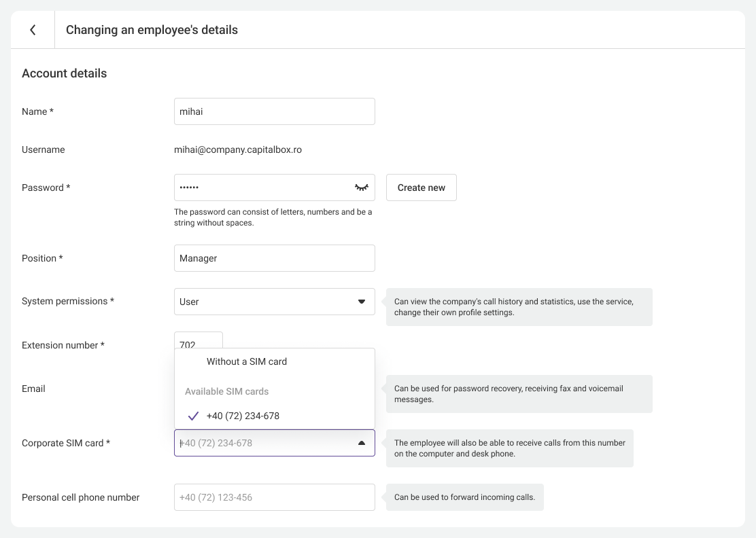The height and width of the screenshot is (538, 756).
Task: Choose the +40 (72) 234-678 SIM option
Action: [x=243, y=416]
